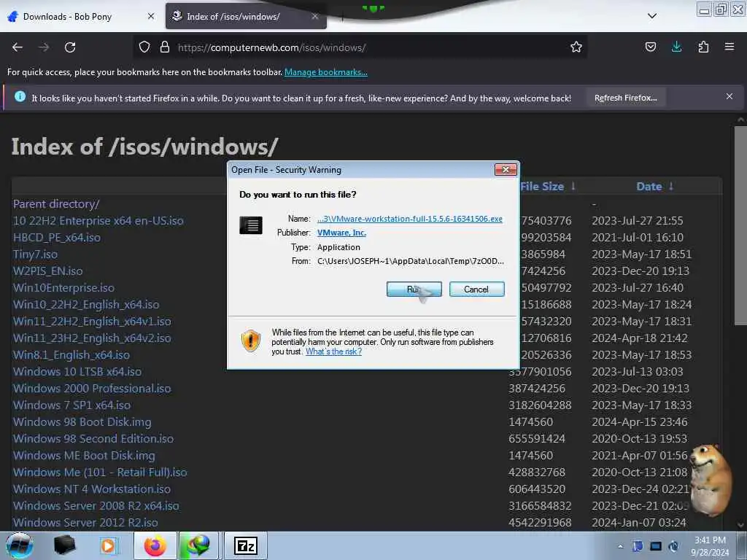Launch Windows Media Player from taskbar

click(x=108, y=545)
